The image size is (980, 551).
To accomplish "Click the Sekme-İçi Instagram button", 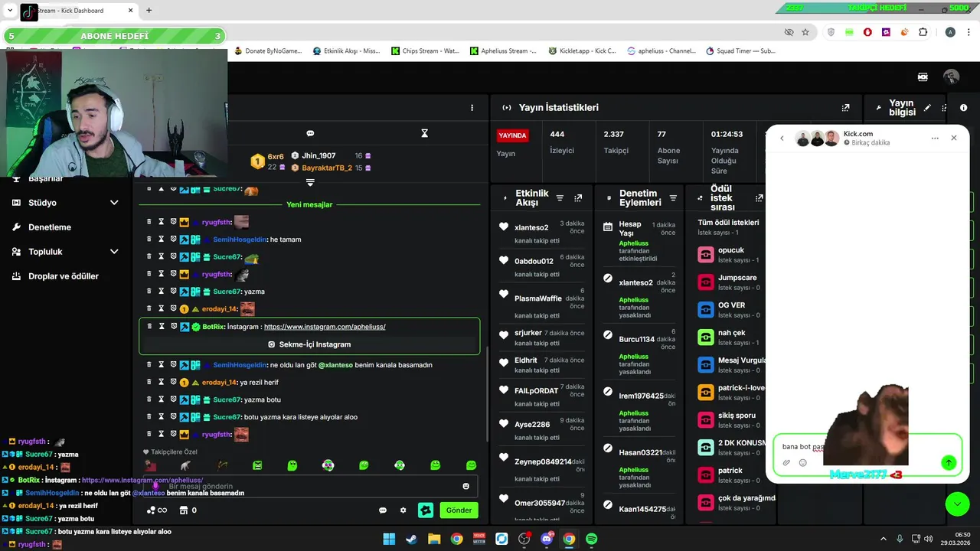I will pos(309,344).
